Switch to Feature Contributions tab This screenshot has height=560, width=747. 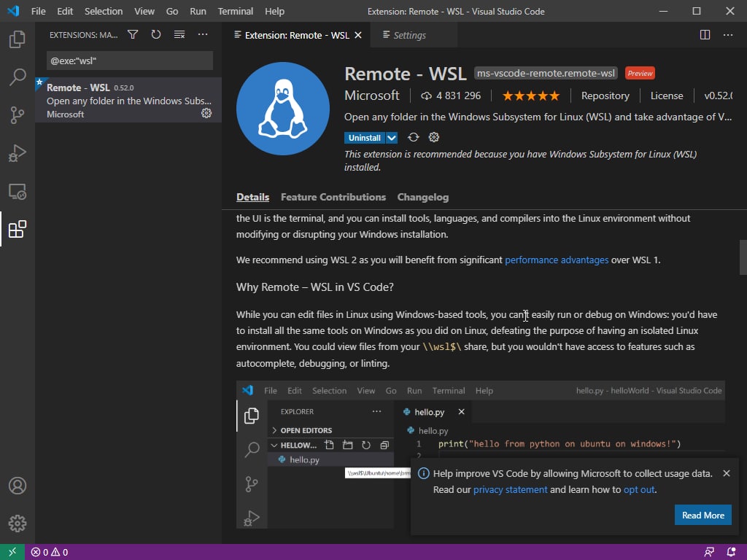click(333, 197)
